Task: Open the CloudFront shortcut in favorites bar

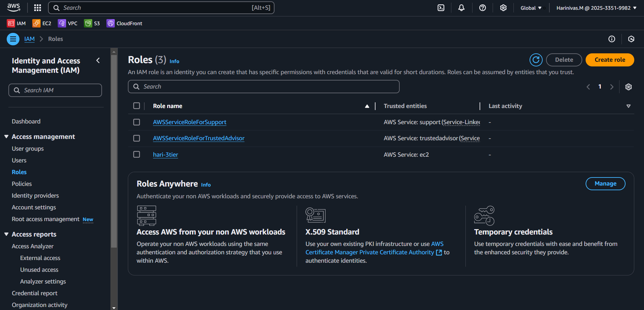Action: click(x=125, y=23)
